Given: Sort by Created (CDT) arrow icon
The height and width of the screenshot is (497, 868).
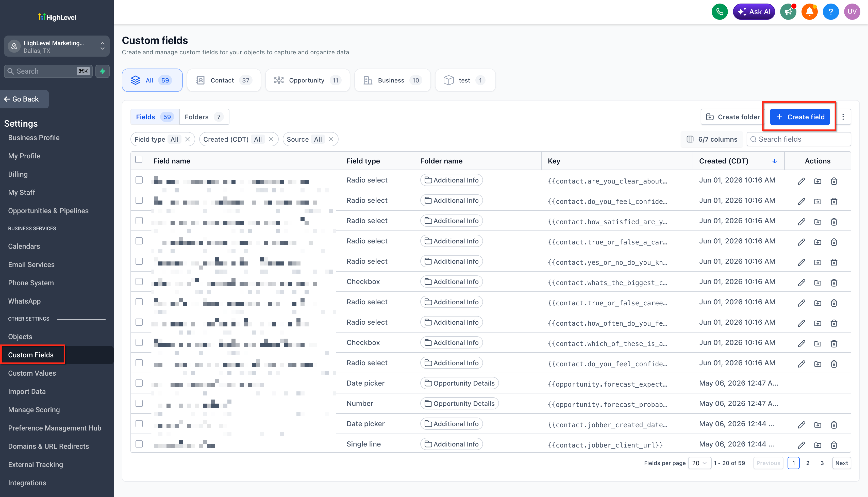Looking at the screenshot, I should coord(775,161).
